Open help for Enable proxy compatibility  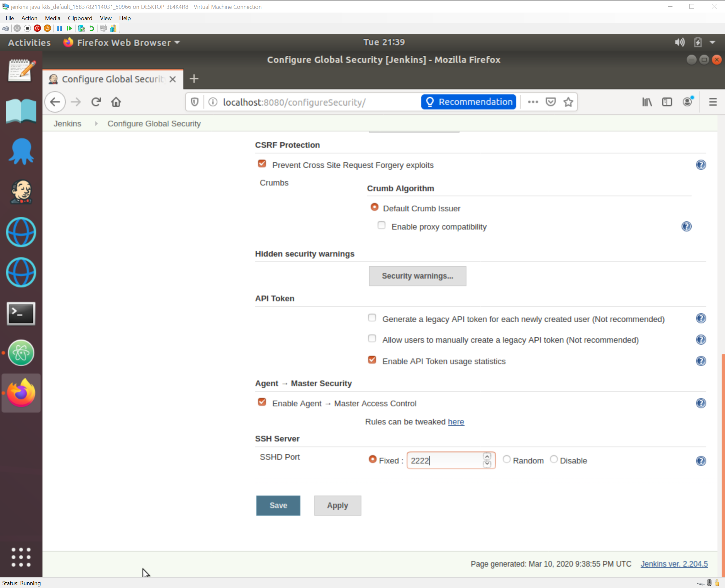[686, 227]
